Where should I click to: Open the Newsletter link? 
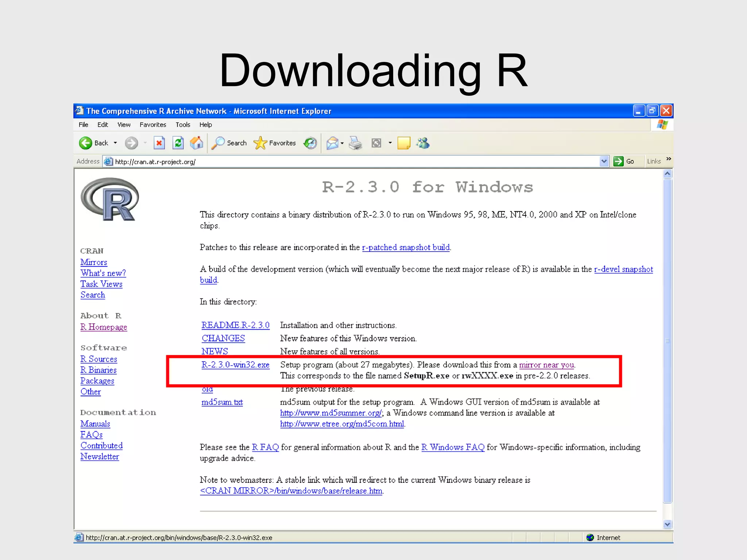pos(100,457)
